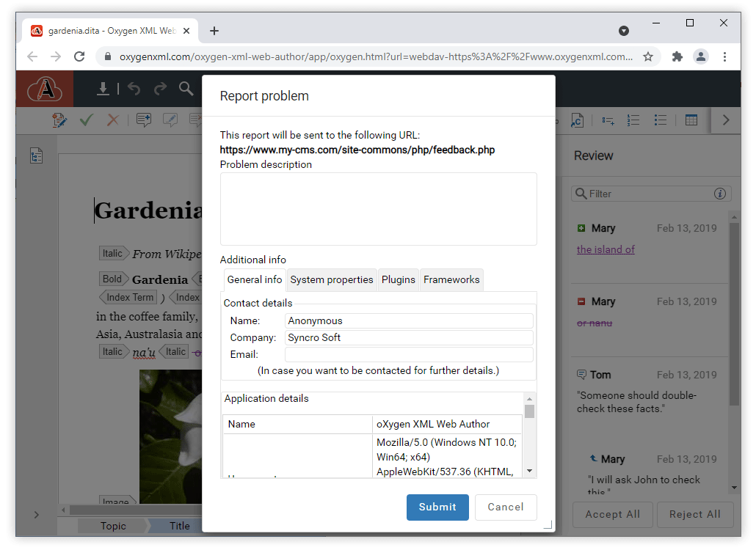
Task: Click the Application details scrollbar up arrow
Action: pos(529,399)
